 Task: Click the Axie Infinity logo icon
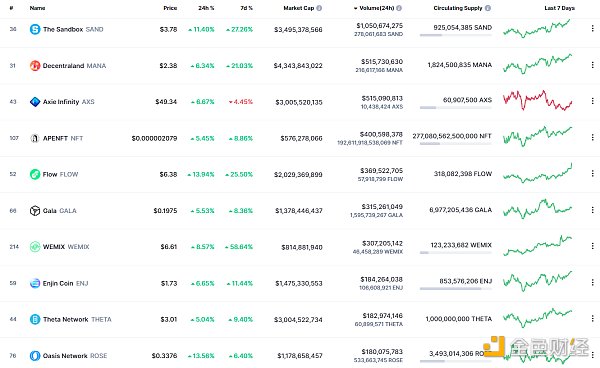click(35, 102)
